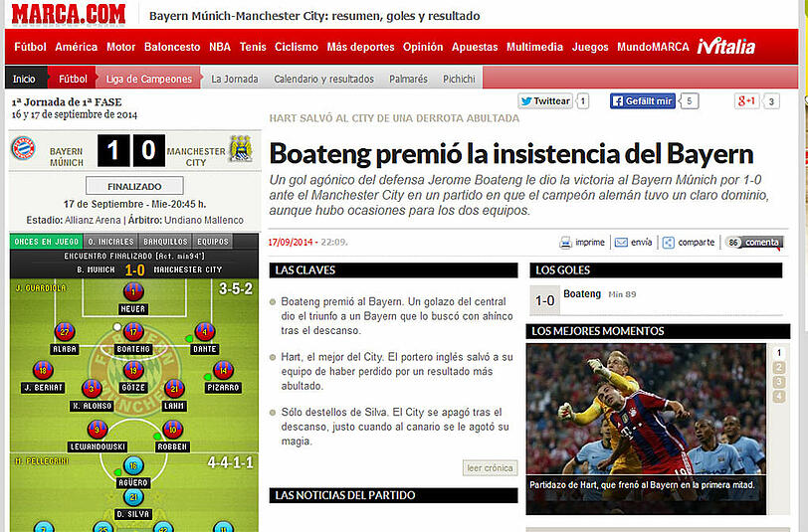This screenshot has width=808, height=532.
Task: Open the Motor menu item
Action: point(120,47)
